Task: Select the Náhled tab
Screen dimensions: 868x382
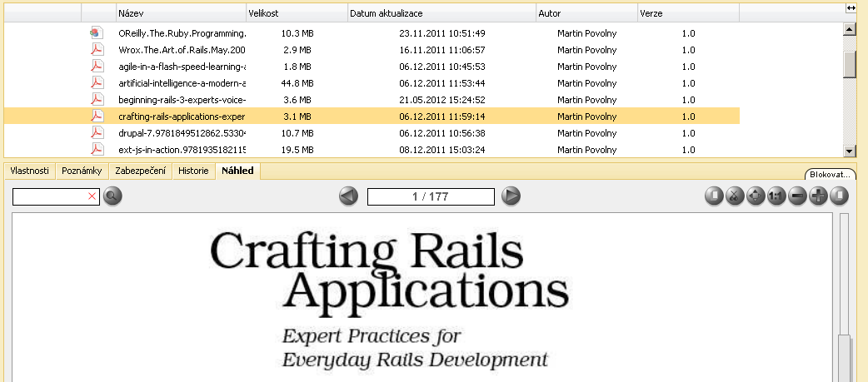Action: pos(237,171)
